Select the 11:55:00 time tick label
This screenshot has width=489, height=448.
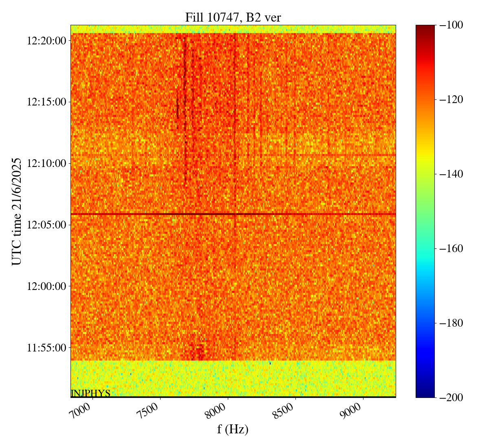click(x=46, y=348)
